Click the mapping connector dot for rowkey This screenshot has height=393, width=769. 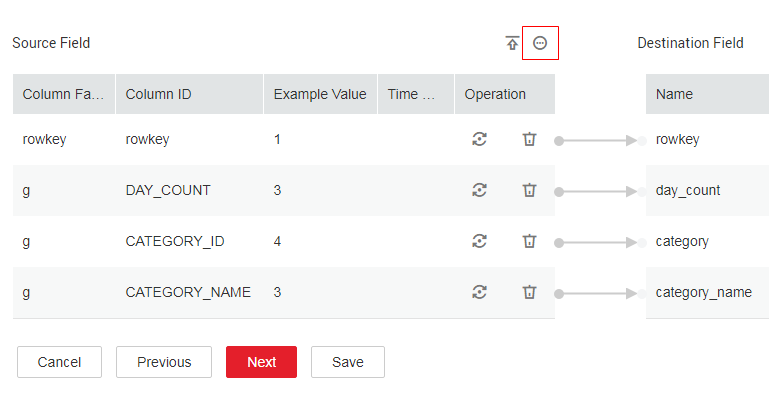point(559,141)
